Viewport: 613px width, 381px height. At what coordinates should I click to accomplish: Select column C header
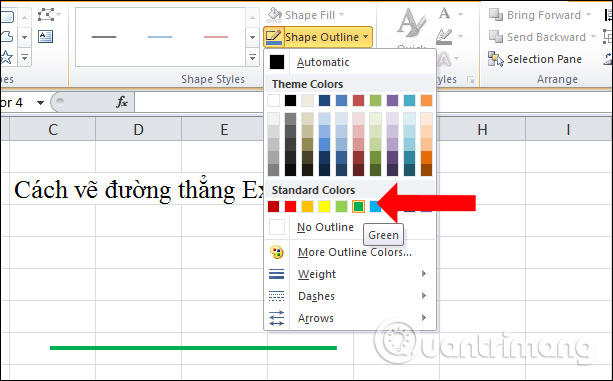[53, 129]
